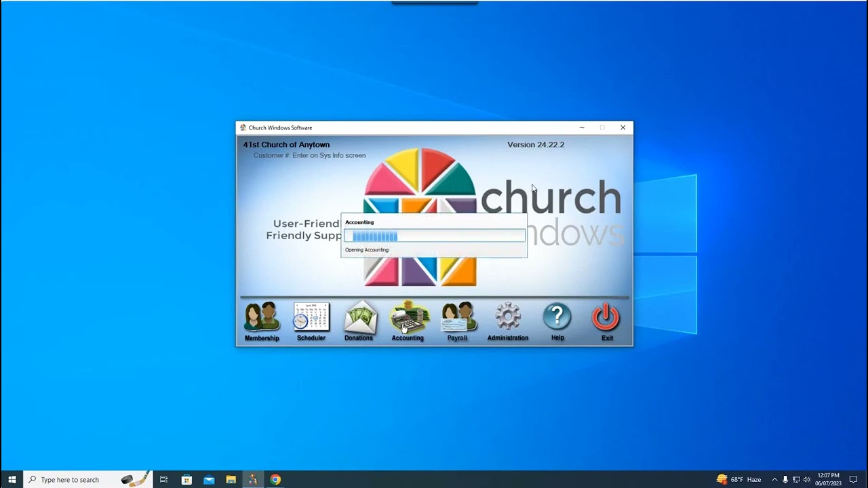Open the Payroll module
868x488 pixels.
[x=457, y=321]
